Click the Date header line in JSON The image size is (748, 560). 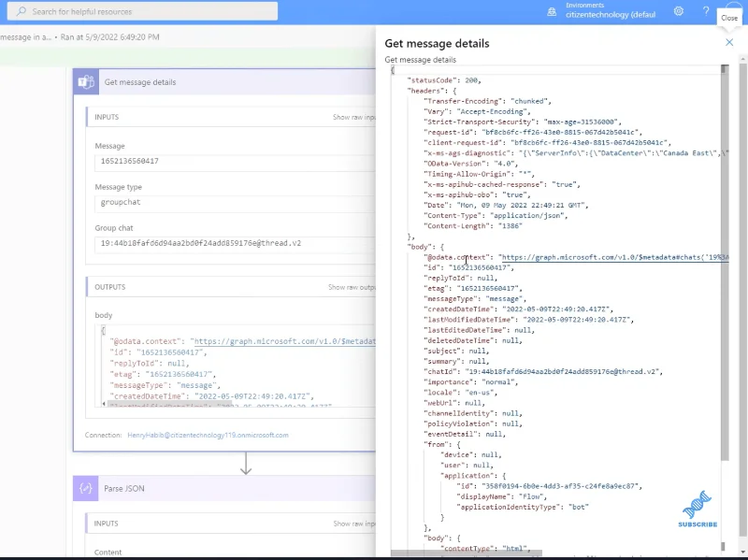tap(507, 206)
